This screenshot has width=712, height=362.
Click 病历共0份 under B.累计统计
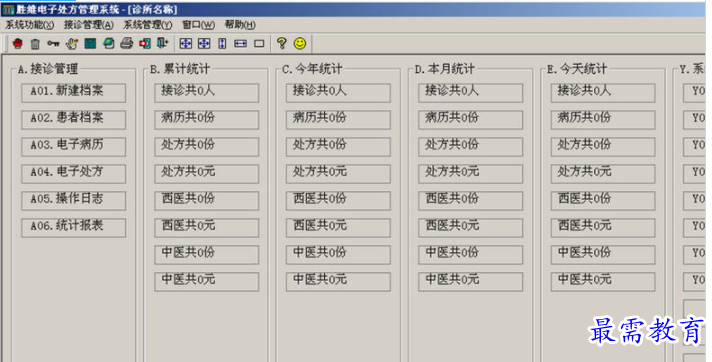[207, 120]
